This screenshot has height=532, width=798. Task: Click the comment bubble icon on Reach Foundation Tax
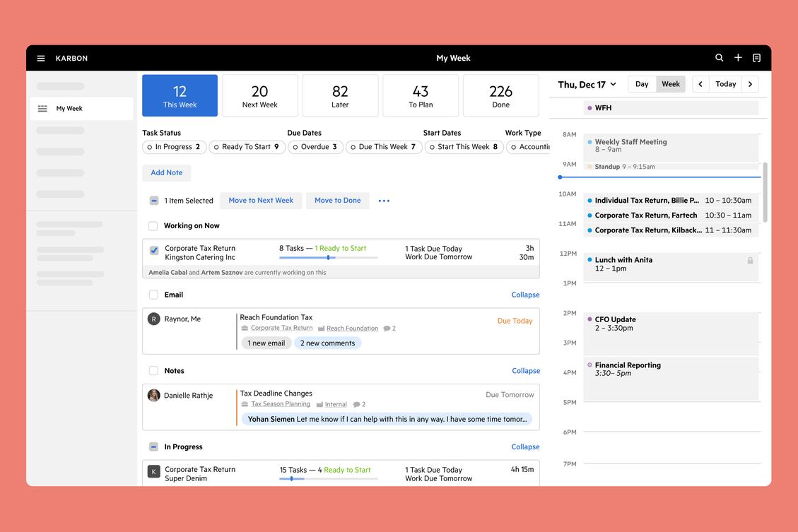tap(387, 329)
